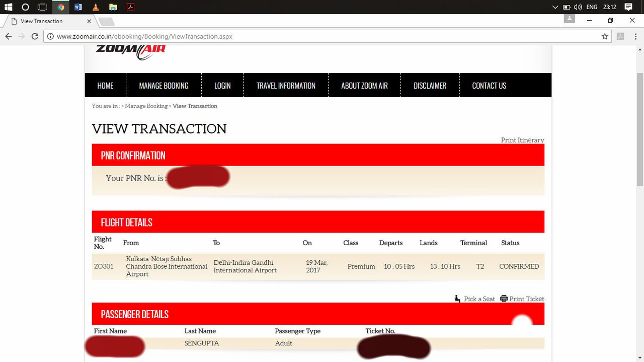The image size is (644, 362).
Task: Select Premium class cell
Action: 361,266
